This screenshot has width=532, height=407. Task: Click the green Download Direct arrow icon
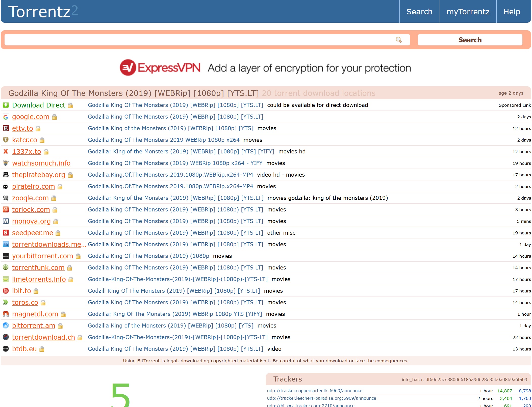6,105
